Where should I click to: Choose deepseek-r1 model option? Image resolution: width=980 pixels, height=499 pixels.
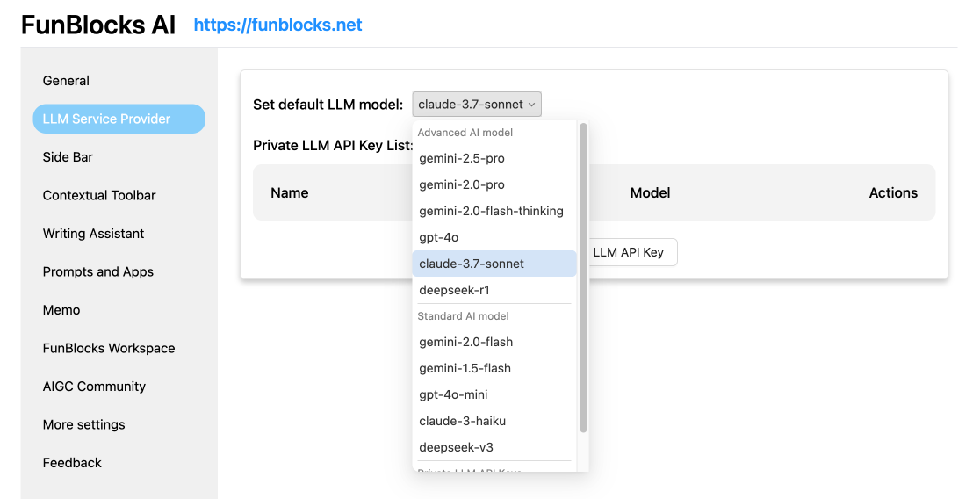point(494,290)
